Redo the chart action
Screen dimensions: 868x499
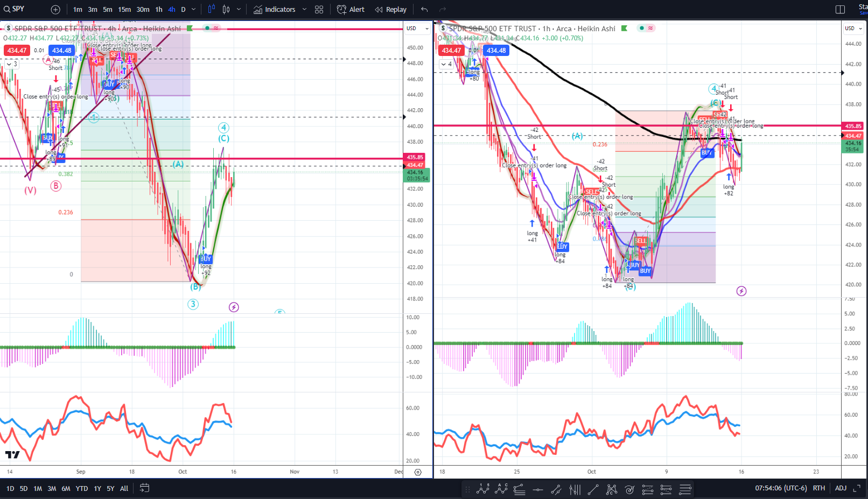(443, 9)
